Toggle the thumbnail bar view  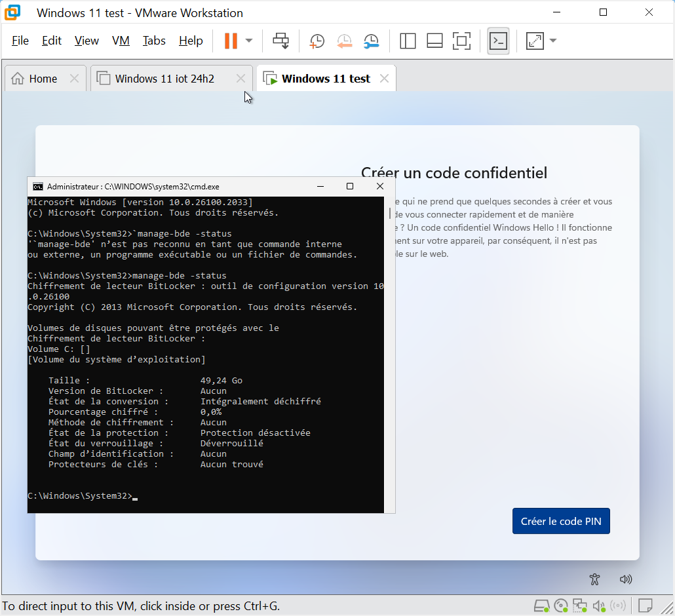pos(434,41)
